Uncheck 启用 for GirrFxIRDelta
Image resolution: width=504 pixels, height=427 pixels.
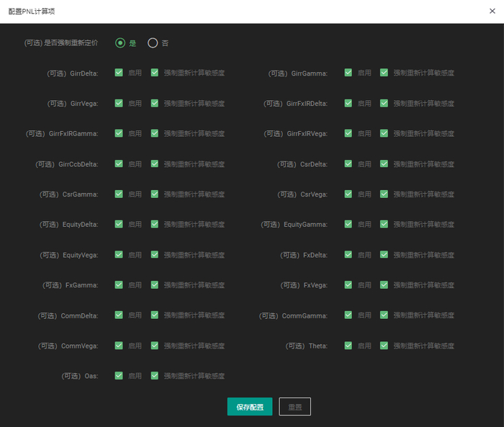click(x=348, y=103)
